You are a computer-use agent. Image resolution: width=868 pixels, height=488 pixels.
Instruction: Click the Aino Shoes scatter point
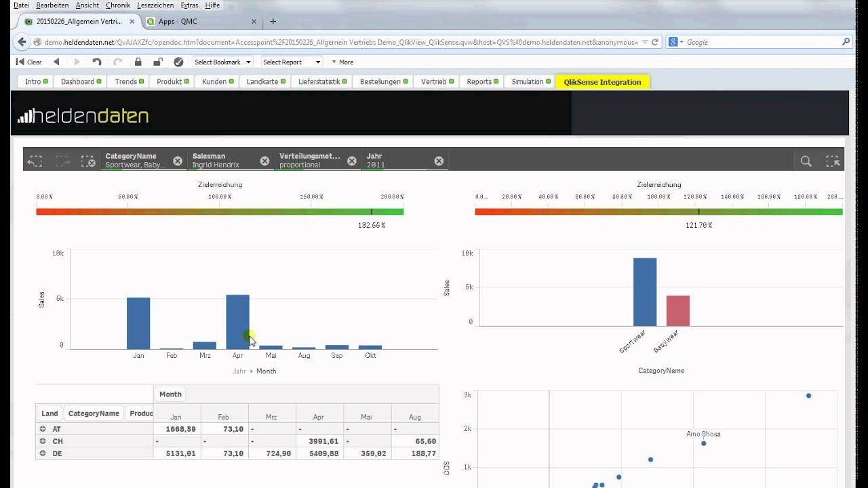[703, 443]
